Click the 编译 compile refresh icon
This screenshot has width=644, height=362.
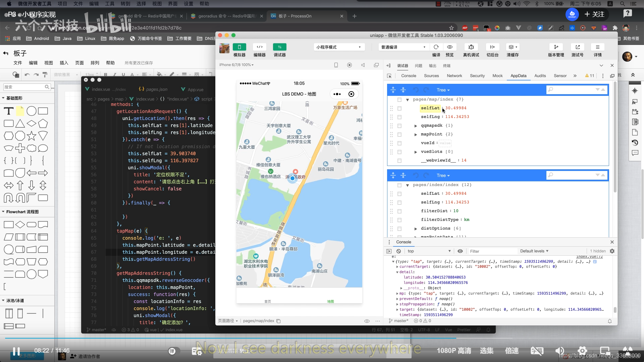click(436, 47)
